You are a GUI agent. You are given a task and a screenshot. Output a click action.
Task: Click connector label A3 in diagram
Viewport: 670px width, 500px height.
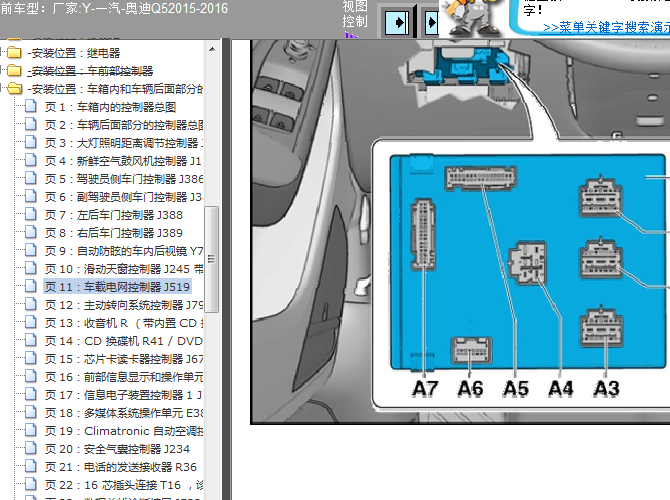[x=606, y=388]
